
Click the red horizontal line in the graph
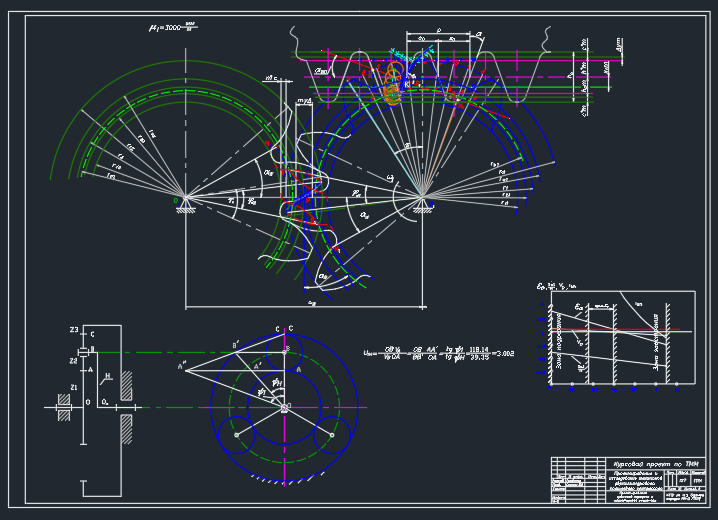tap(615, 329)
